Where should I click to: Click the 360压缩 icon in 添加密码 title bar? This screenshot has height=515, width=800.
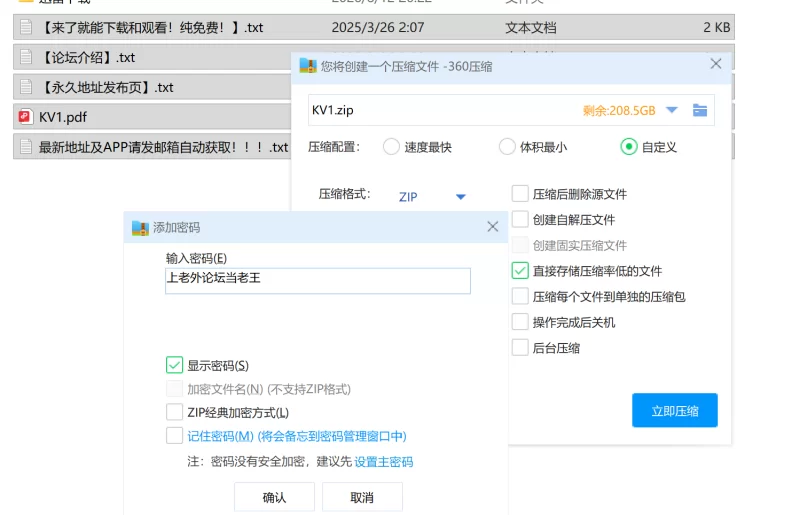[x=140, y=228]
